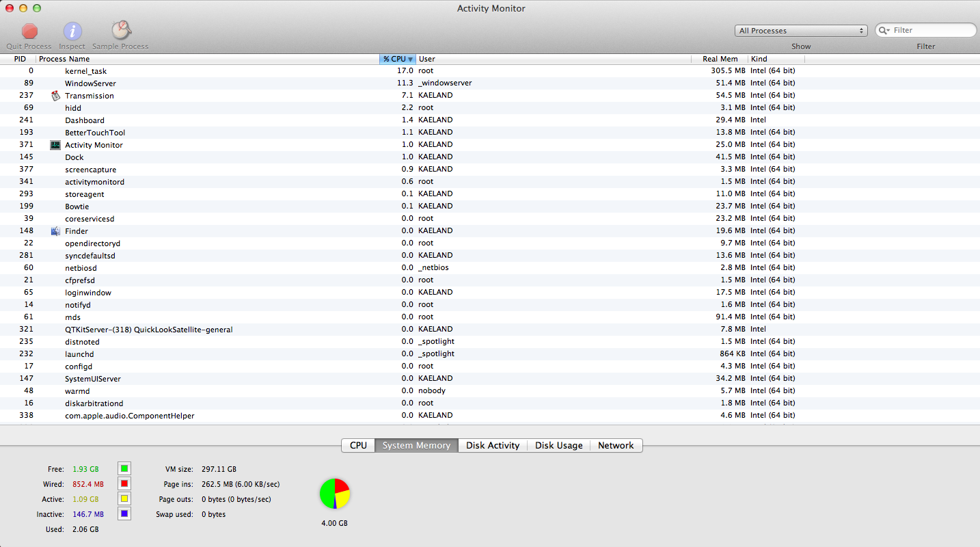Select the screencapture process row
Image resolution: width=980 pixels, height=547 pixels.
click(x=490, y=170)
